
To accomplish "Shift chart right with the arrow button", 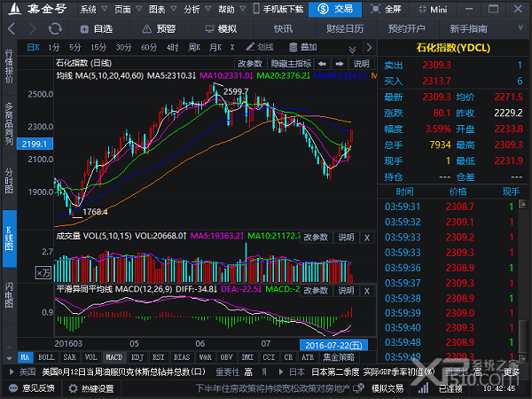I will click(x=340, y=64).
